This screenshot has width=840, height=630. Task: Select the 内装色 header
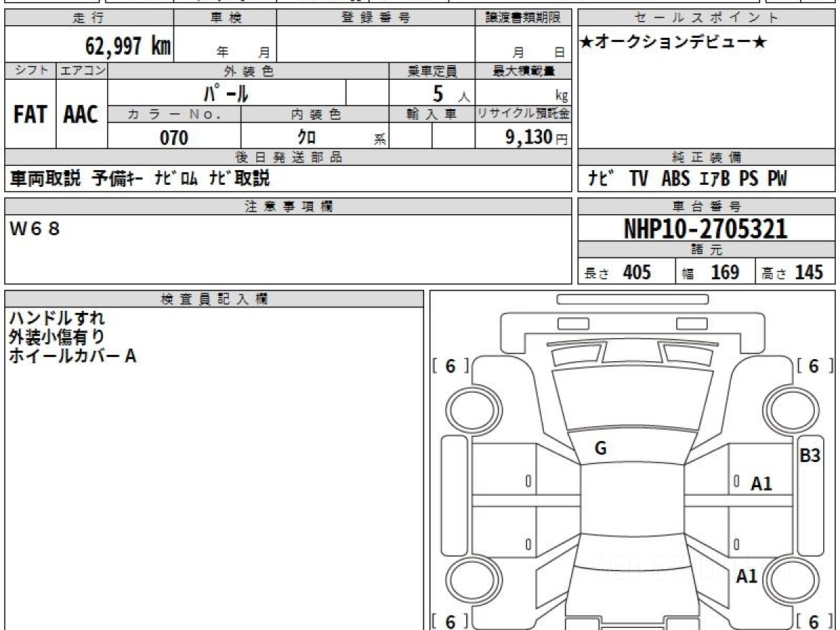click(x=315, y=115)
